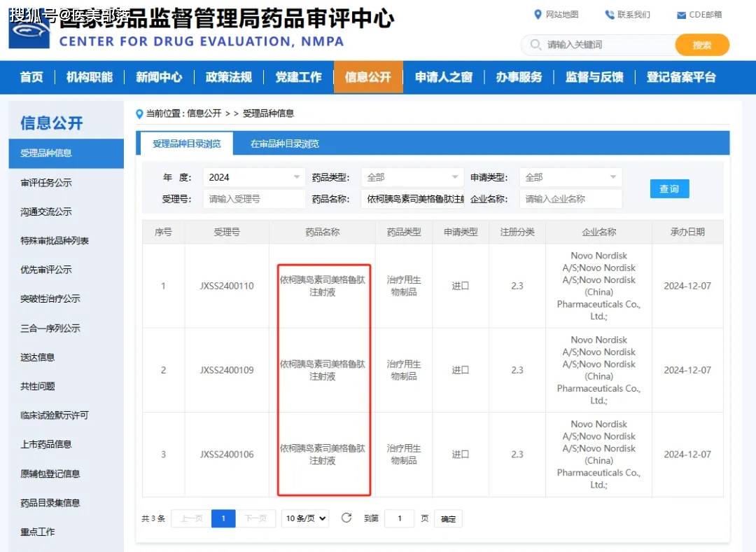The width and height of the screenshot is (756, 552).
Task: Click the CDE logo icon
Action: click(29, 30)
